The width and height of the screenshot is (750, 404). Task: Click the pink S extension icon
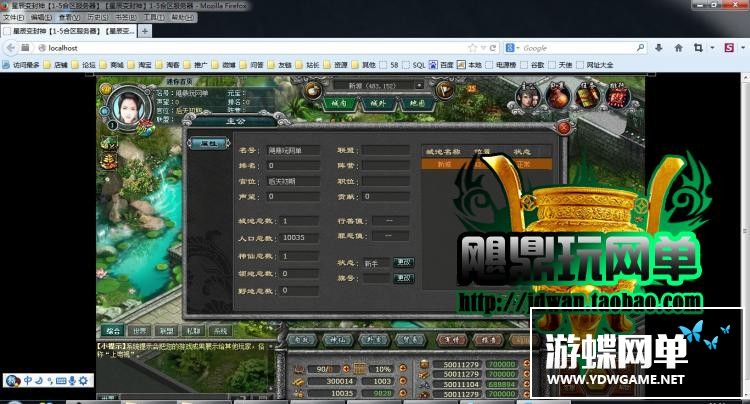(x=729, y=48)
